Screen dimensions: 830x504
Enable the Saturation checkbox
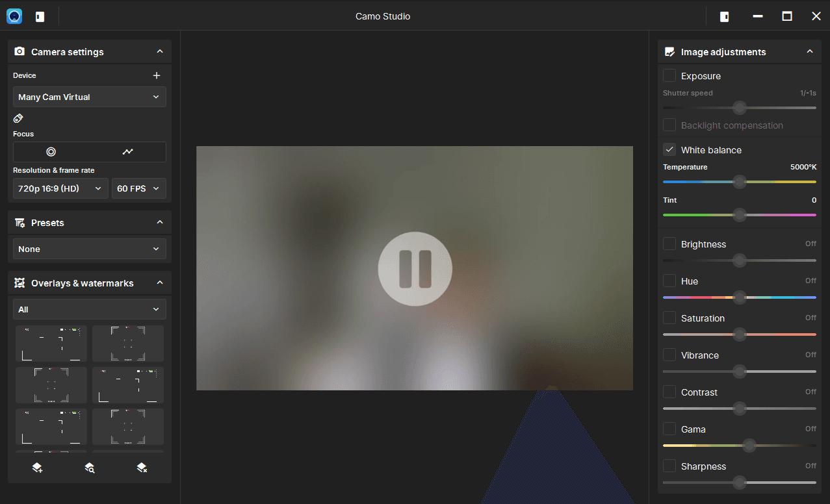669,318
